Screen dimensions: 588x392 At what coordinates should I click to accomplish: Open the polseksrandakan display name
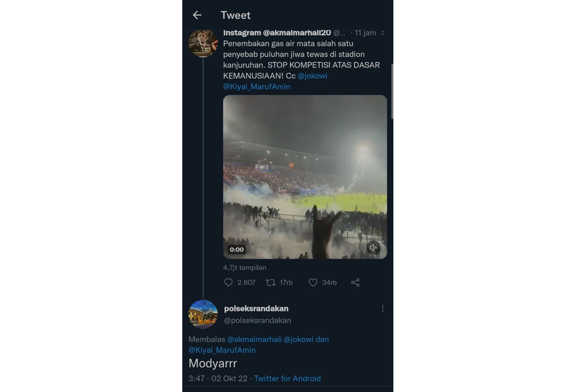point(256,309)
